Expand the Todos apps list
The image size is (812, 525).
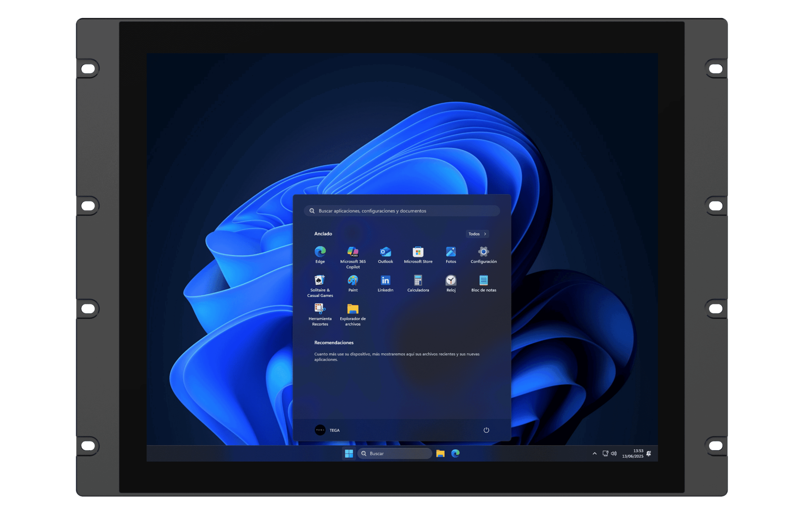477,234
